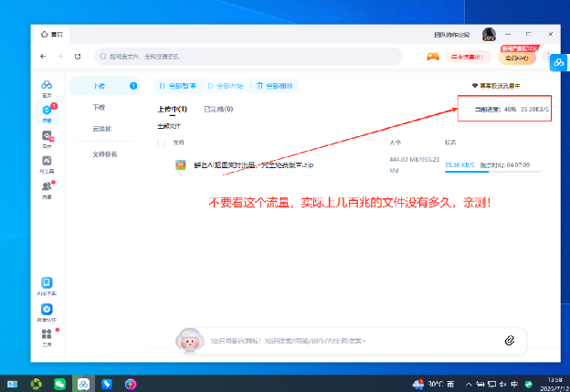
Task: Click the AI assistant mascot avatar
Action: 189,340
